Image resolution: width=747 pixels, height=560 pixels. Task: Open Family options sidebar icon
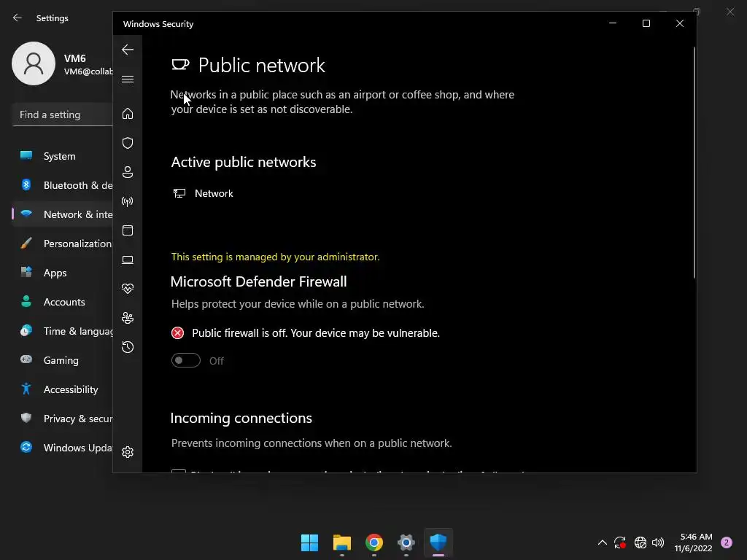(127, 318)
